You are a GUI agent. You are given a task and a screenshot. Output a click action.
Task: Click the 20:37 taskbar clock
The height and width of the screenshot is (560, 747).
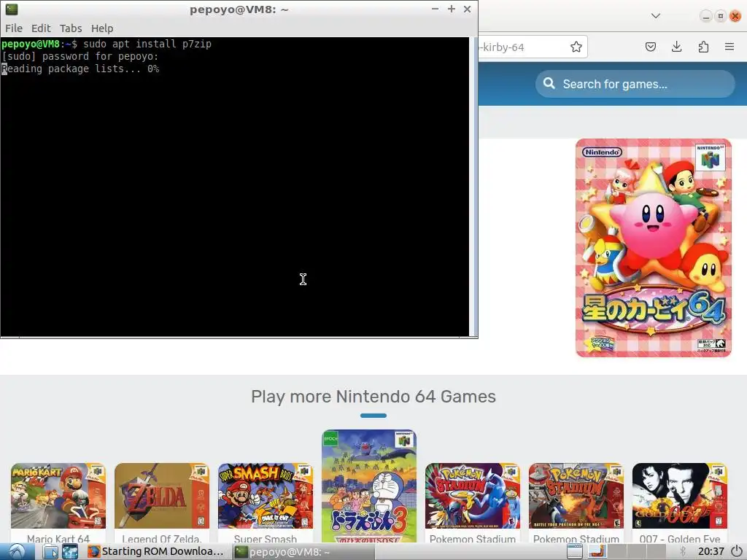[x=711, y=551]
